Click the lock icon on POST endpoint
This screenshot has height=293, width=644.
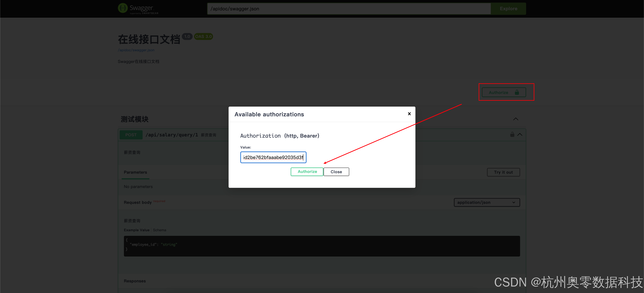click(x=512, y=134)
